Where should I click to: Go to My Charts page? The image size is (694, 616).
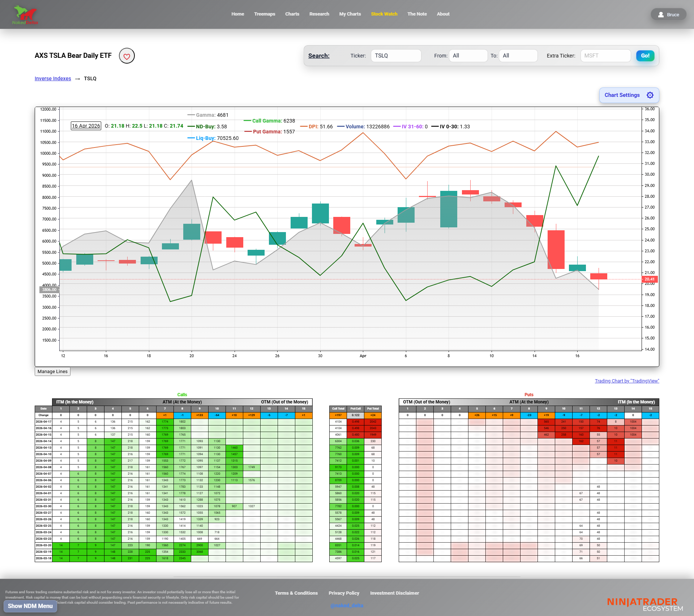(x=350, y=14)
